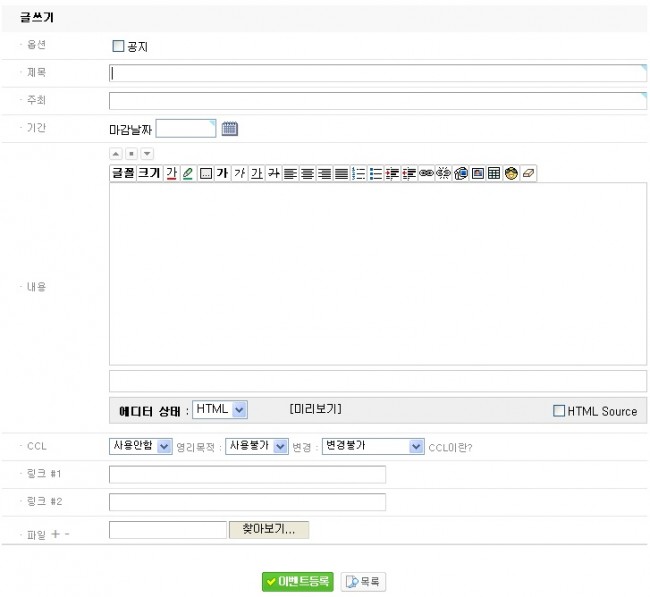Open the 영리목적 사용불가 dropdown
Viewport: 650px width, 597px height.
coord(257,447)
